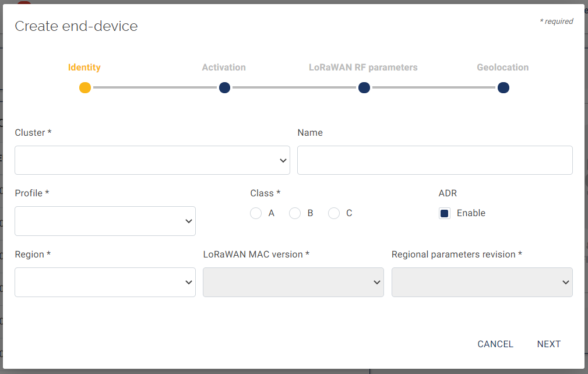Click the Geolocation step circle
The height and width of the screenshot is (374, 588).
[x=504, y=88]
